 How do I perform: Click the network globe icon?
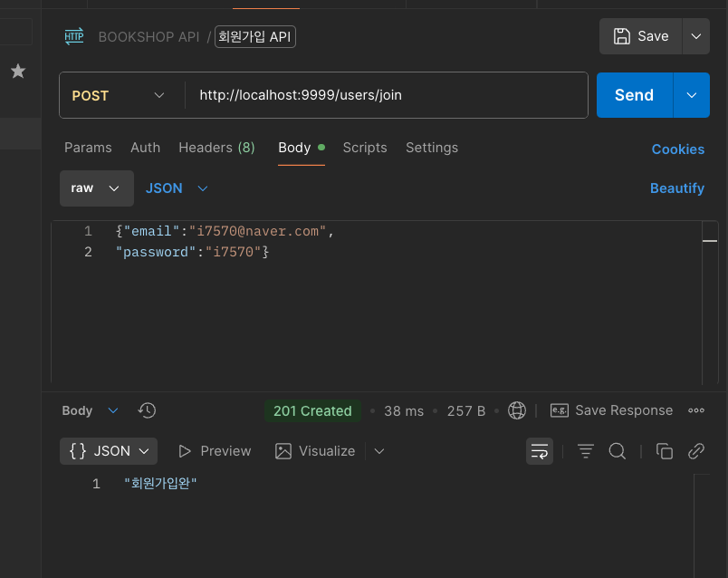517,410
